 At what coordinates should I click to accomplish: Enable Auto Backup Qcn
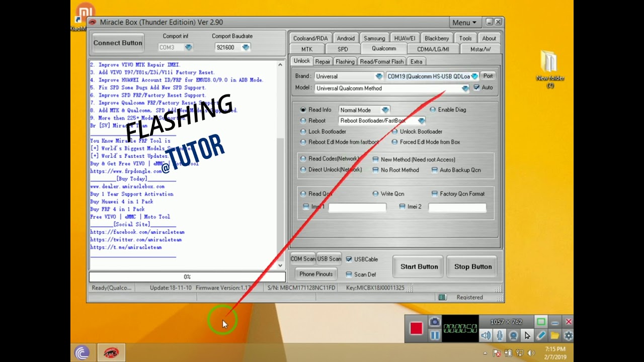(435, 170)
